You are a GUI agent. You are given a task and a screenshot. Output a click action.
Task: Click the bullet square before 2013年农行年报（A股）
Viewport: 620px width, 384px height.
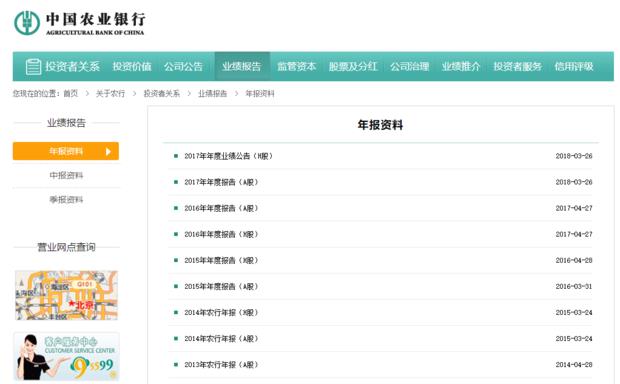click(x=176, y=365)
